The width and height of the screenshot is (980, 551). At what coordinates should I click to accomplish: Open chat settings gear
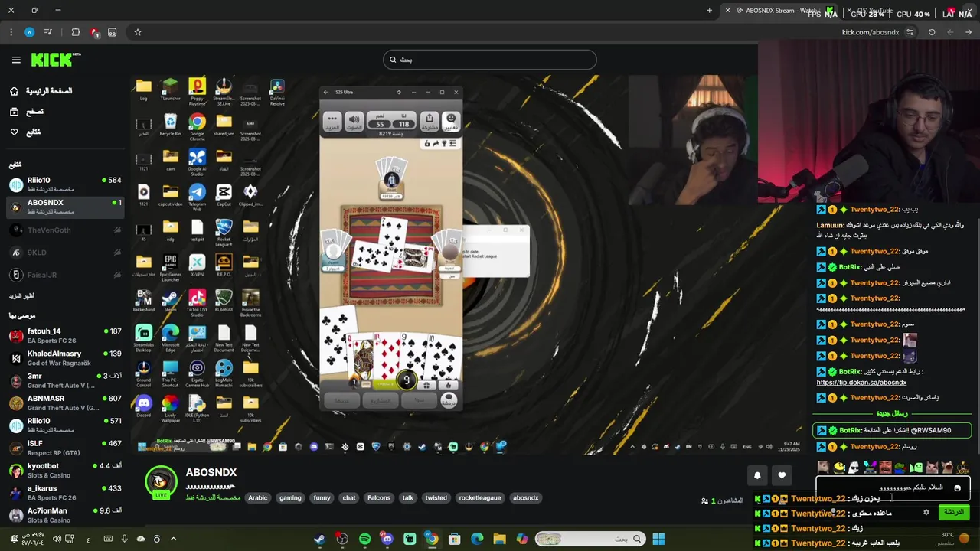click(926, 512)
